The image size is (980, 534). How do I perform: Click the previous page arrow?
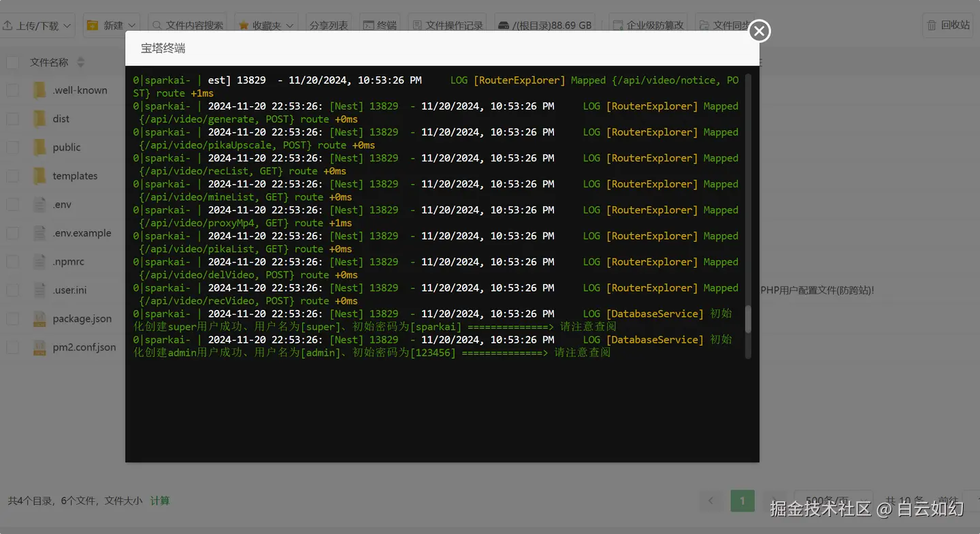pyautogui.click(x=710, y=501)
